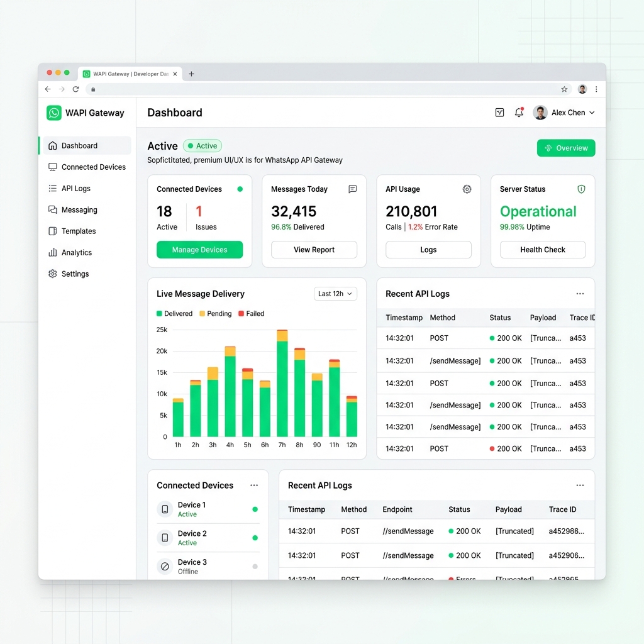The height and width of the screenshot is (644, 644).
Task: Reload the page with the refresh icon
Action: click(75, 89)
